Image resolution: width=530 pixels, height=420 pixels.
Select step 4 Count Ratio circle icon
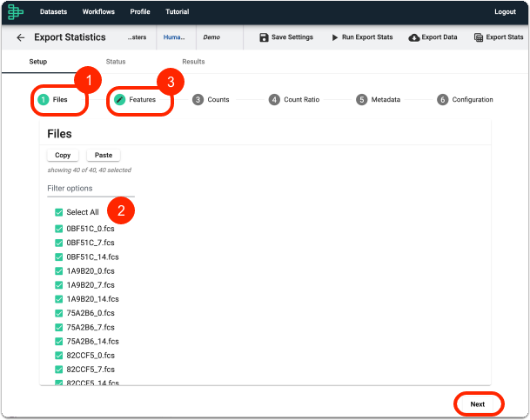point(274,100)
